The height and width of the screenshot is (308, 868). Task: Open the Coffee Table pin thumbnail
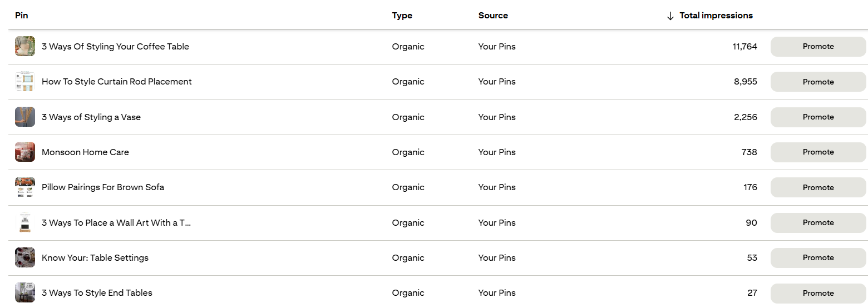point(25,47)
